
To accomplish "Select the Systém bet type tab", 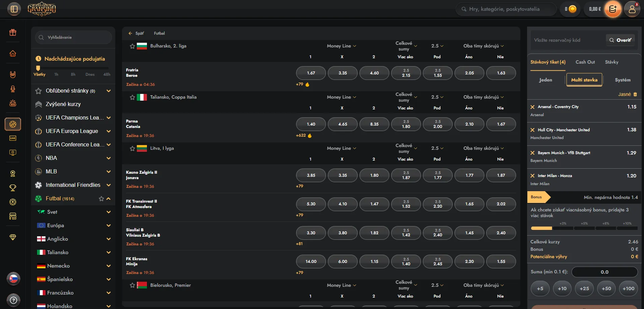I will (622, 80).
